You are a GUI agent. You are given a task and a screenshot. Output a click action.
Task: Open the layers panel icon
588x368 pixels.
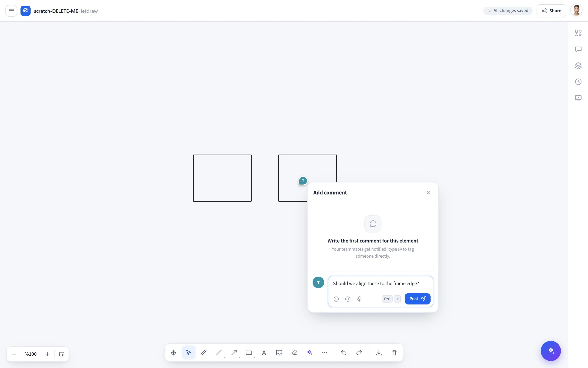(578, 65)
